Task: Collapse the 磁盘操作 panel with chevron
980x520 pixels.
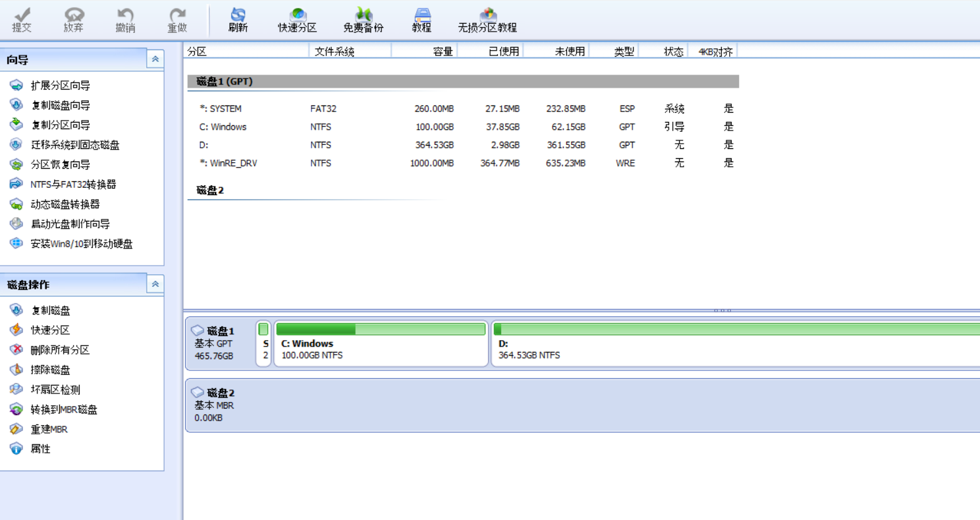Action: [155, 285]
